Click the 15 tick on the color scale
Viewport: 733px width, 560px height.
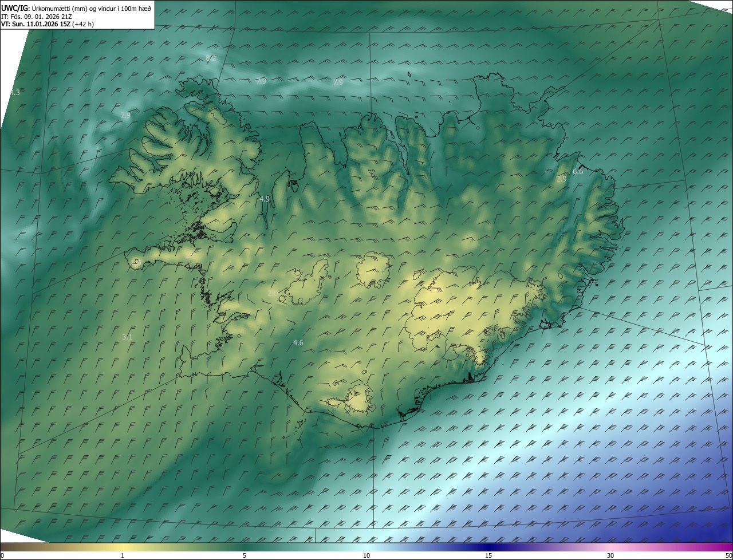[488, 555]
